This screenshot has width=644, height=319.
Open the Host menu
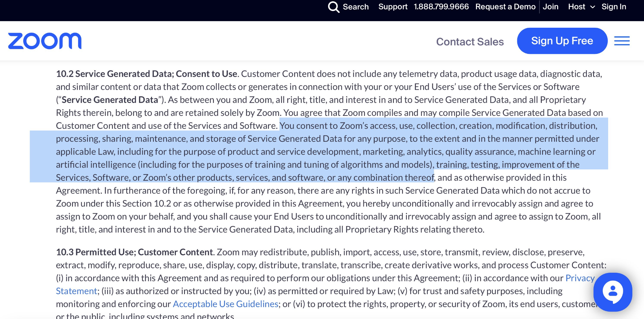pos(577,7)
